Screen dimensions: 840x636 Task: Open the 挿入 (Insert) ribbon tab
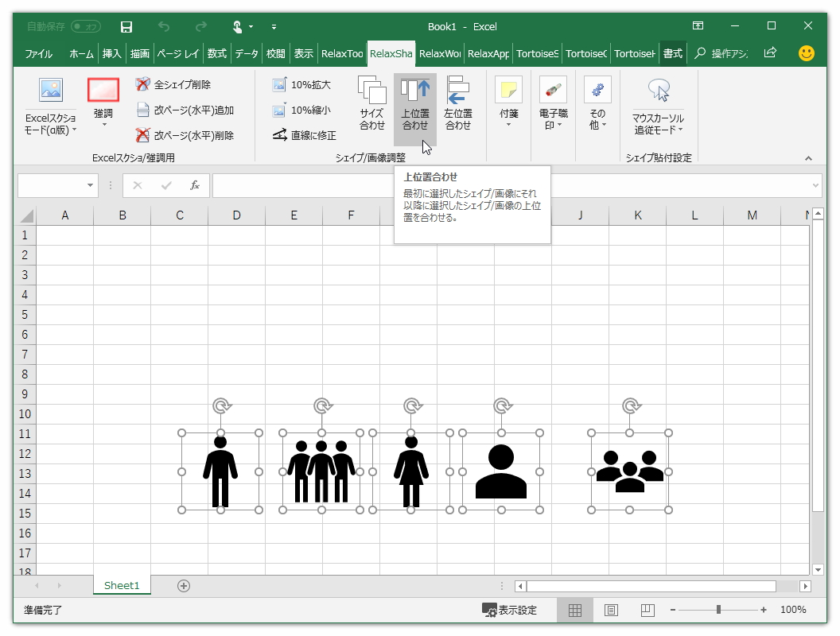[x=111, y=54]
